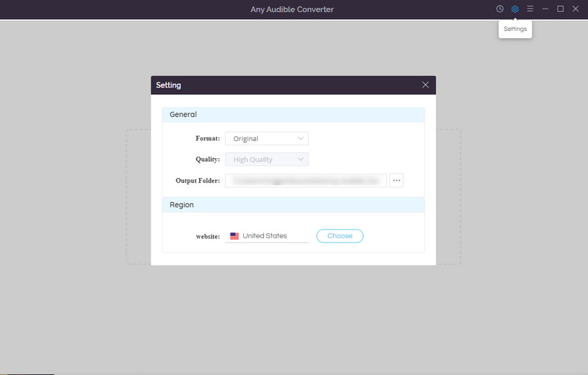Open the Format dropdown showing Original
This screenshot has width=588, height=375.
[x=267, y=138]
